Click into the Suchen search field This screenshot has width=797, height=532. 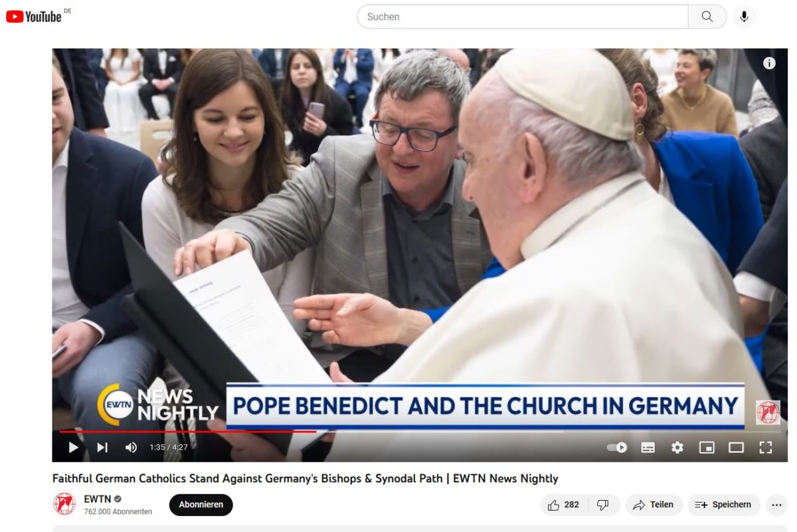coord(522,17)
